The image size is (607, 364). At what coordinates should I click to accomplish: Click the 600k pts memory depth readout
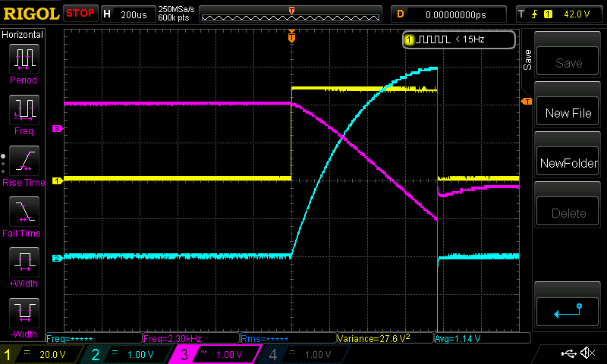[174, 17]
